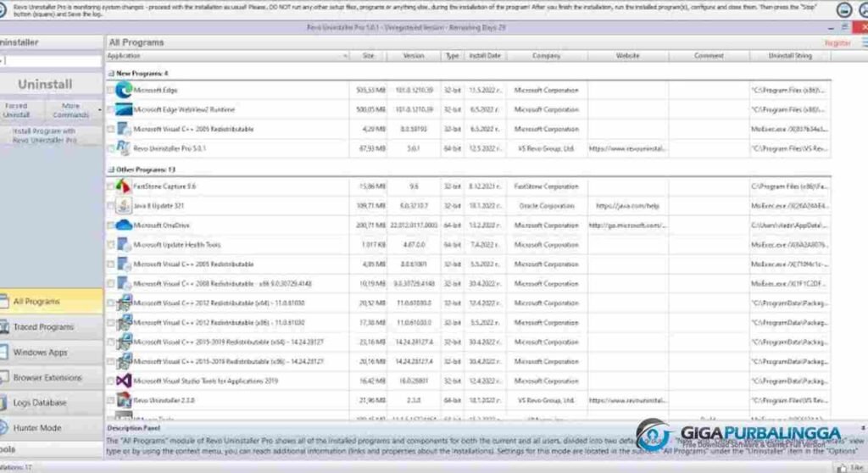Click the Stop monitoring square button icon
Image resolution: width=868 pixels, height=473 pixels.
(x=843, y=10)
